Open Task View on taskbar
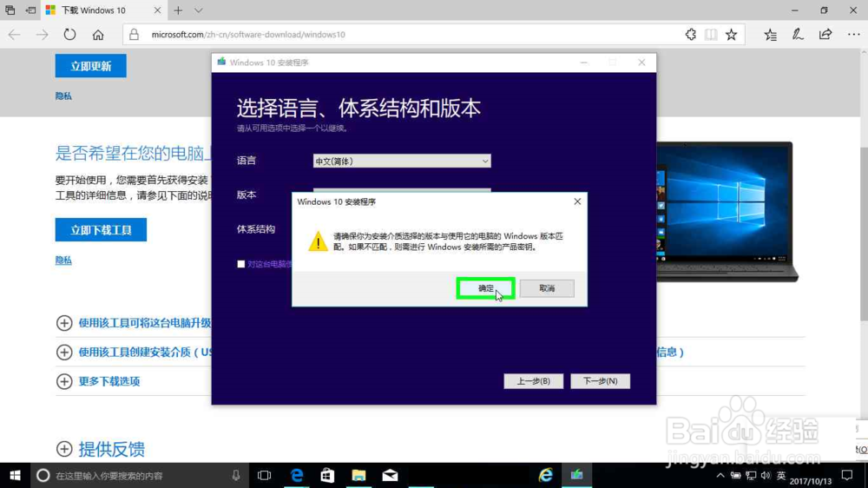The height and width of the screenshot is (488, 868). [264, 475]
